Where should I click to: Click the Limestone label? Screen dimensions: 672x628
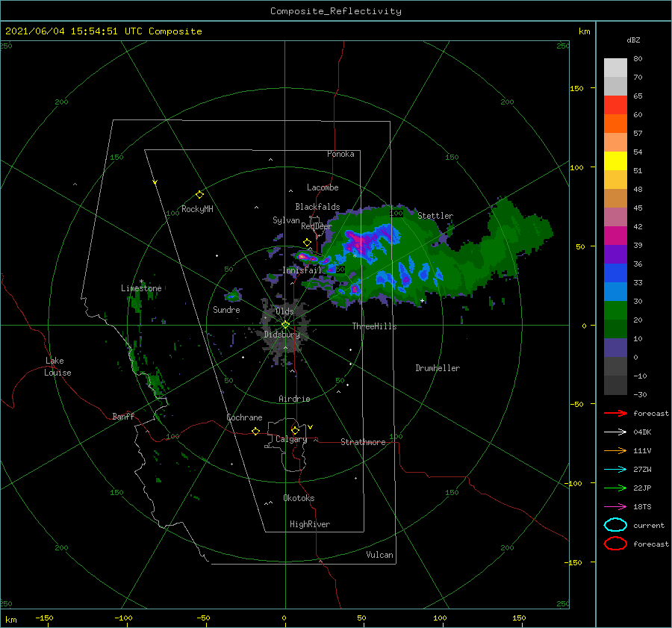(x=141, y=288)
